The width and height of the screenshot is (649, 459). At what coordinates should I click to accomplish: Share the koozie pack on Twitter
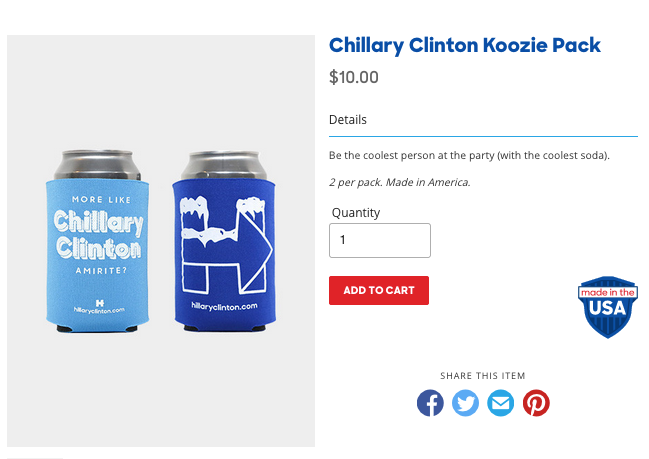coord(465,403)
